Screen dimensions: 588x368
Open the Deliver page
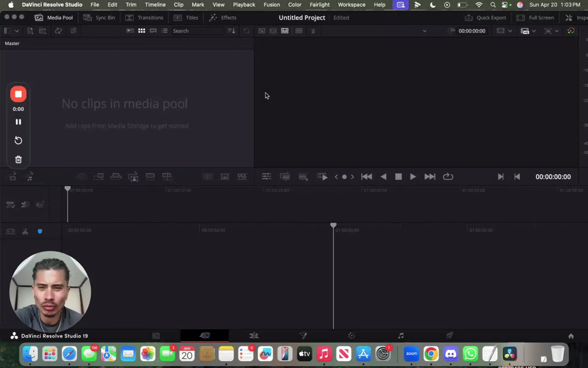tap(449, 335)
